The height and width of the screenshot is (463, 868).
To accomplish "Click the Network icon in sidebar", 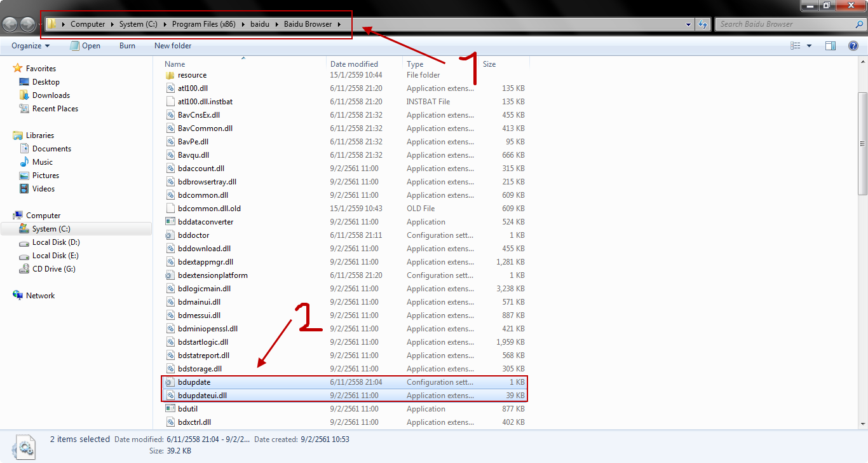I will coord(18,296).
